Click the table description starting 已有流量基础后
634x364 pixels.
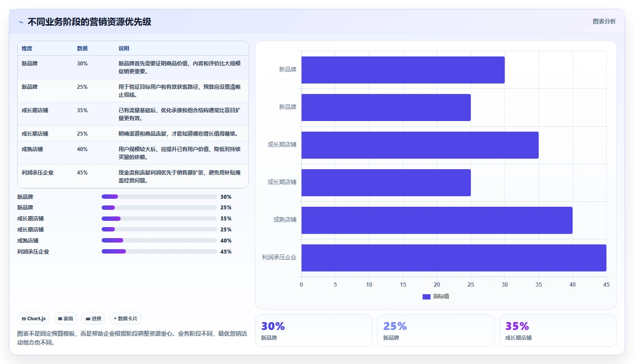click(x=179, y=114)
